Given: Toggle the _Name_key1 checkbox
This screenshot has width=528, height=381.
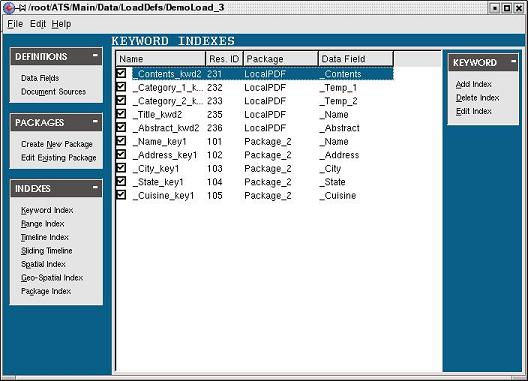Looking at the screenshot, I should click(121, 141).
